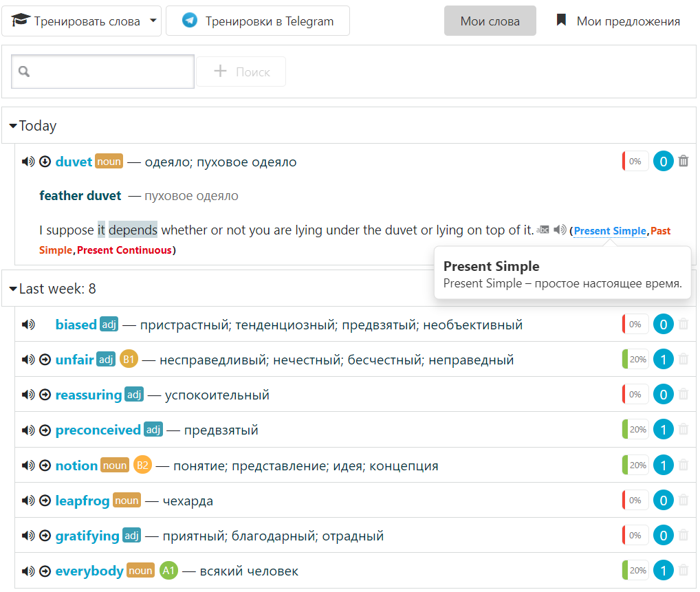Click the circled arrow icon beside preconceived
Image resolution: width=700 pixels, height=592 pixels.
[x=45, y=430]
